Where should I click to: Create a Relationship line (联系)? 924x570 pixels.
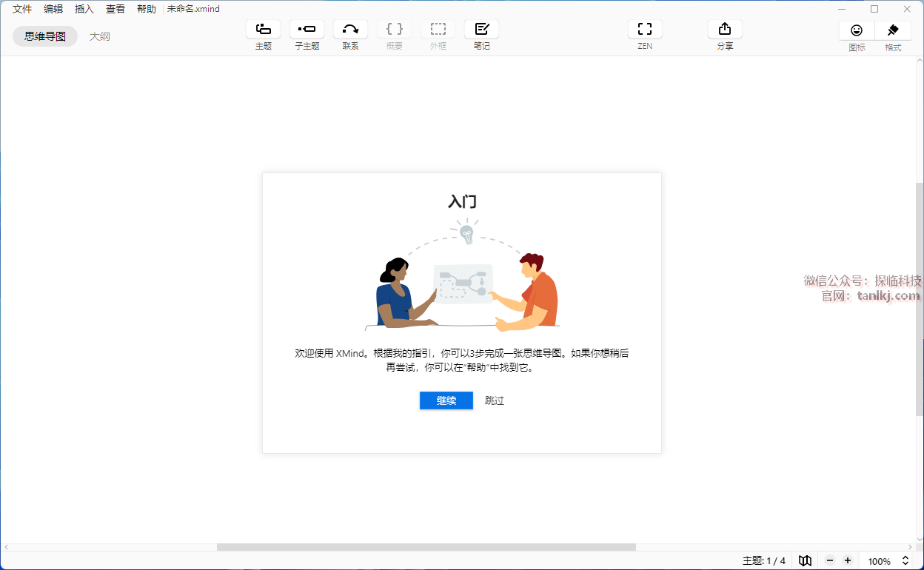click(x=350, y=29)
